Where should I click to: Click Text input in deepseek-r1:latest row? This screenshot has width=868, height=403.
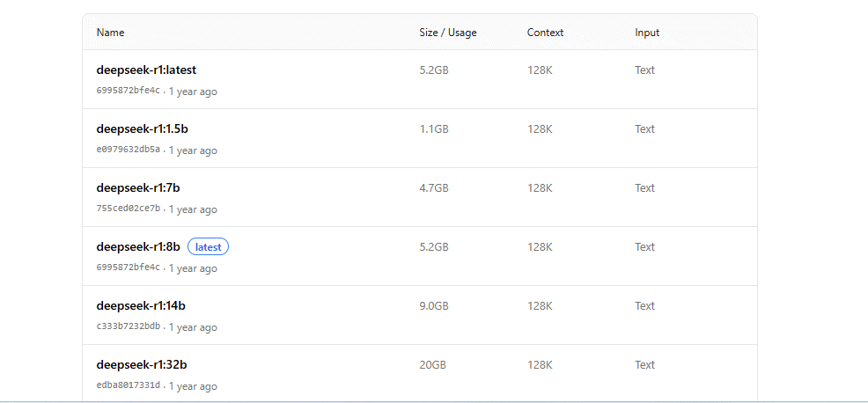tap(645, 70)
